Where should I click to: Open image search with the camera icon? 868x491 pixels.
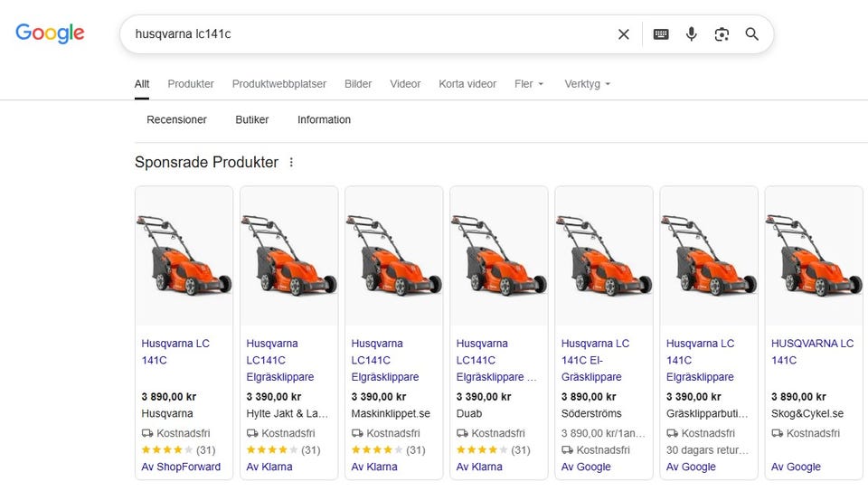pos(722,34)
